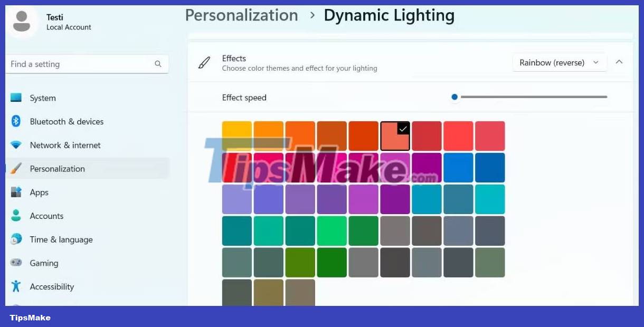Open System settings from the sidebar
644x327 pixels.
point(16,98)
